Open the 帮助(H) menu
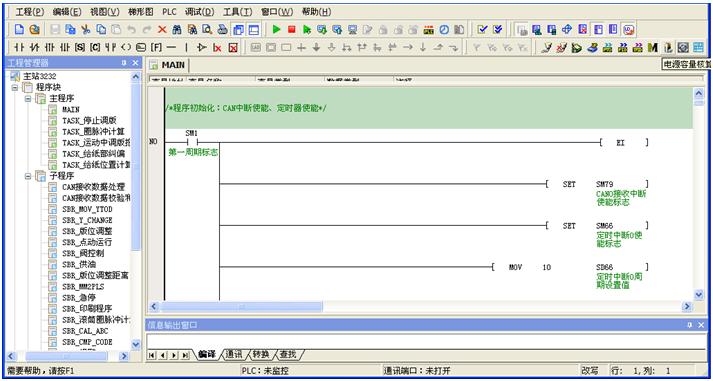This screenshot has width=713, height=381. tap(316, 12)
